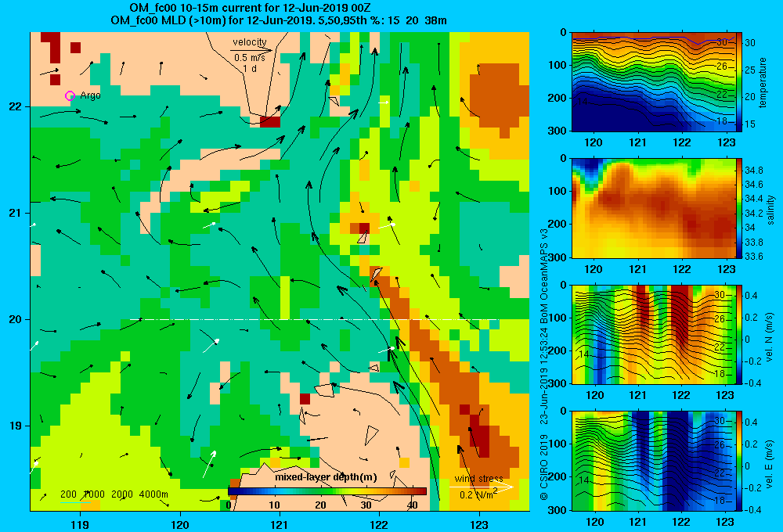Click the 'temperature' axis label
The image size is (783, 532).
click(x=763, y=83)
